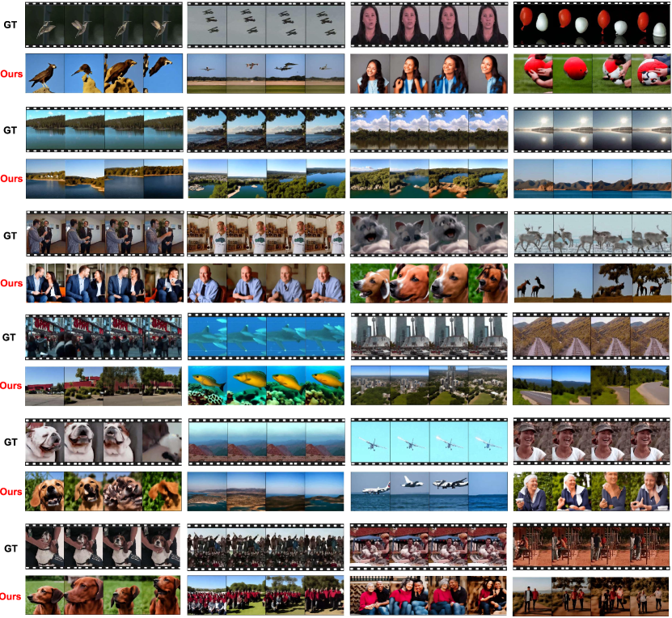
Task: Select the generated lake with shoreline houses strip
Action: pyautogui.click(x=104, y=179)
